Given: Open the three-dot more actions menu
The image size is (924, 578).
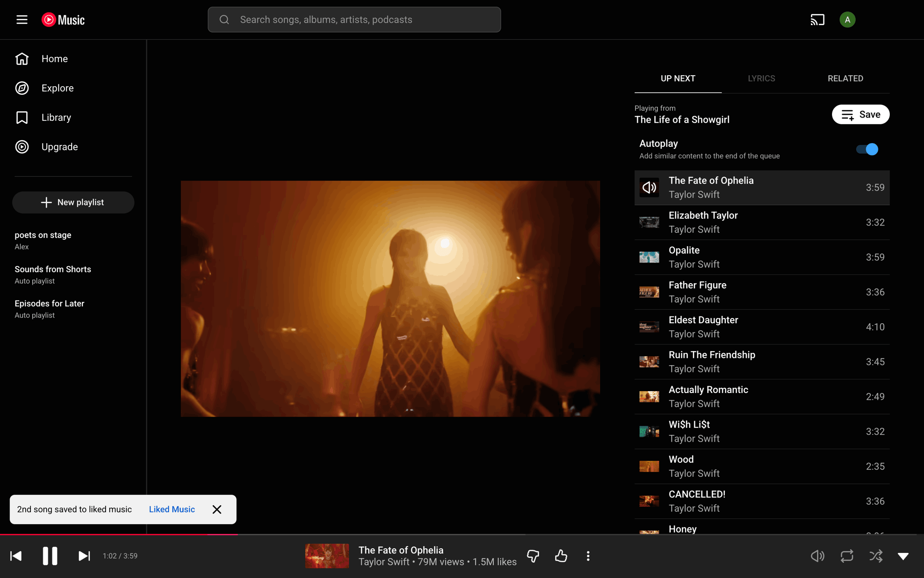Looking at the screenshot, I should coord(588,556).
